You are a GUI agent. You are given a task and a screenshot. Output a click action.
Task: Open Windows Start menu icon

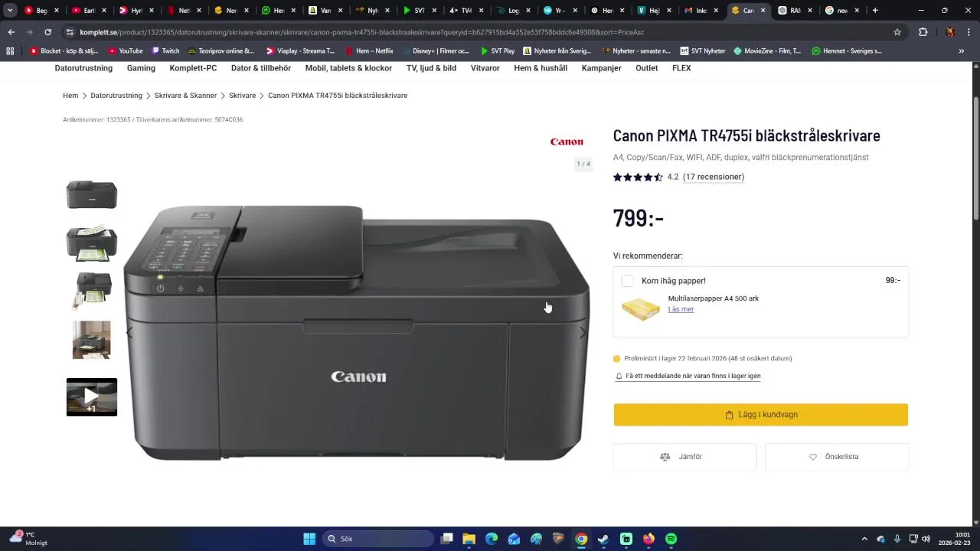coord(309,539)
